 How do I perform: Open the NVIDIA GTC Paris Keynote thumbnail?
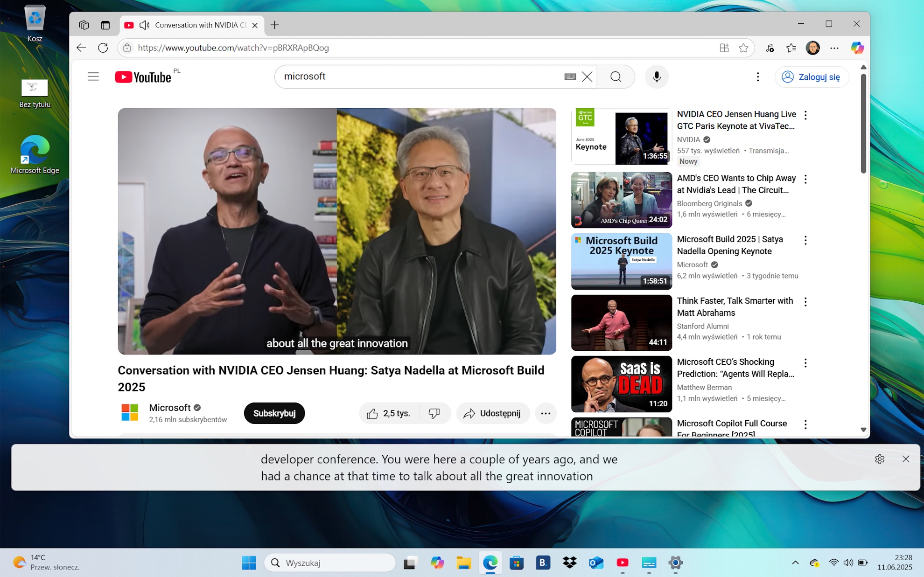tap(622, 136)
